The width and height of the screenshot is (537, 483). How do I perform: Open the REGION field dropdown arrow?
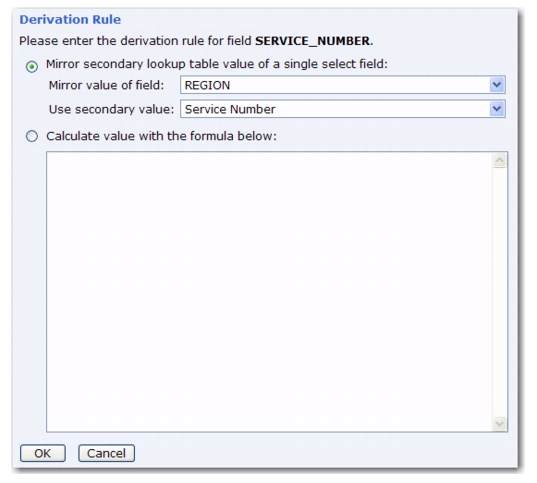[497, 85]
